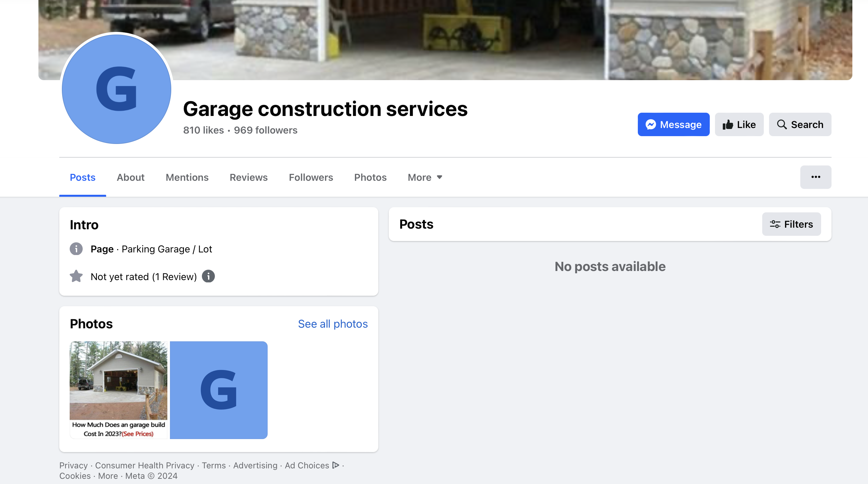
Task: Open the garage build cost photo thumbnail
Action: coord(118,390)
